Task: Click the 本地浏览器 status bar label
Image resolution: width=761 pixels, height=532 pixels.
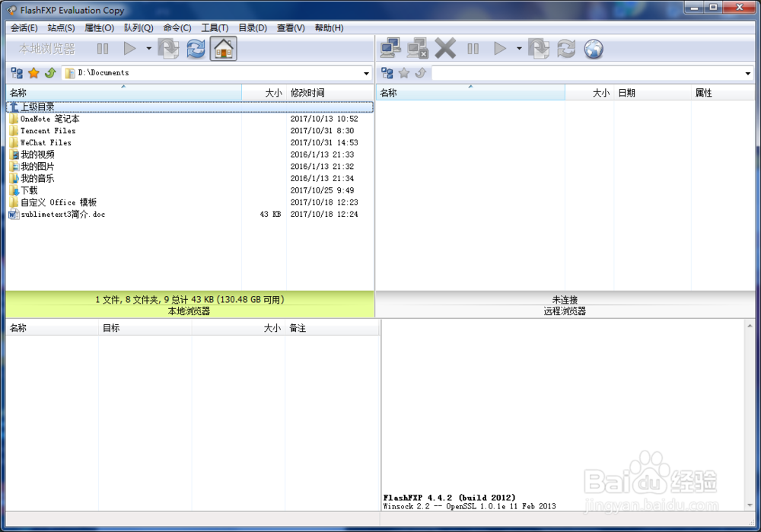Action: 189,311
